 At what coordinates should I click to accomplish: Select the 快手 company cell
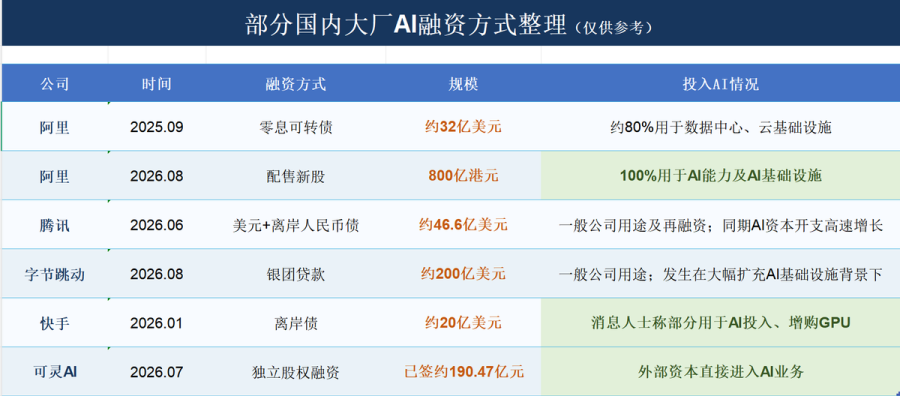click(x=55, y=323)
